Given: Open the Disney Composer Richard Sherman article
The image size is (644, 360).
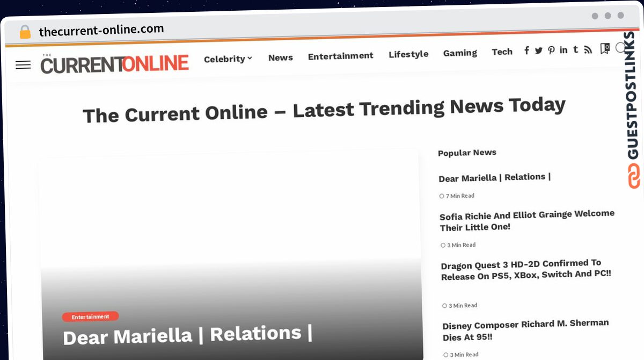Looking at the screenshot, I should (525, 330).
